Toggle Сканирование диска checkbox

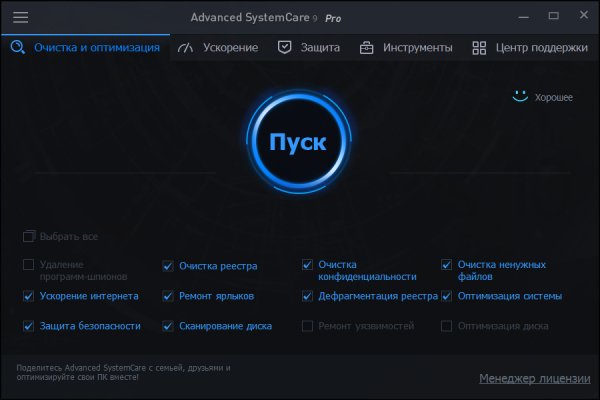[x=168, y=326]
